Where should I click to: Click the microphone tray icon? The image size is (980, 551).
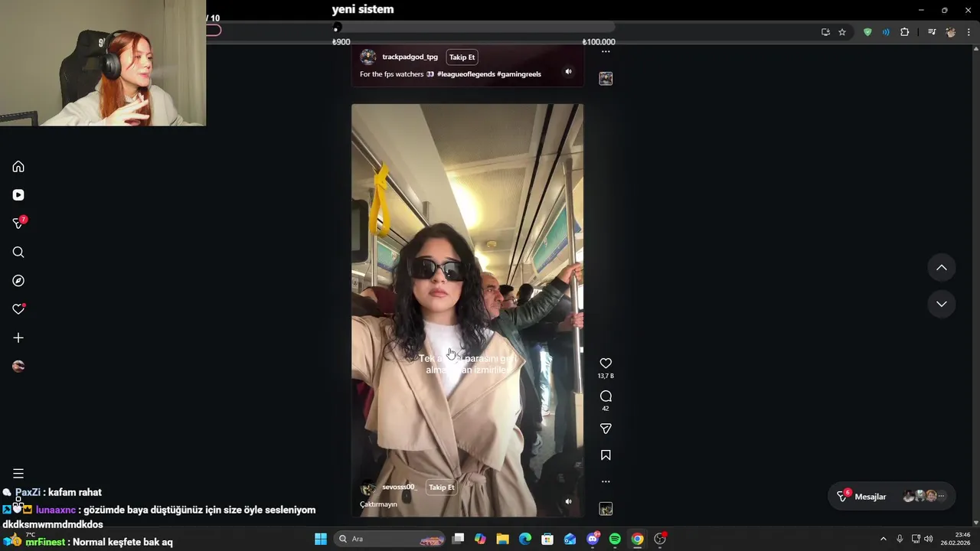click(900, 539)
